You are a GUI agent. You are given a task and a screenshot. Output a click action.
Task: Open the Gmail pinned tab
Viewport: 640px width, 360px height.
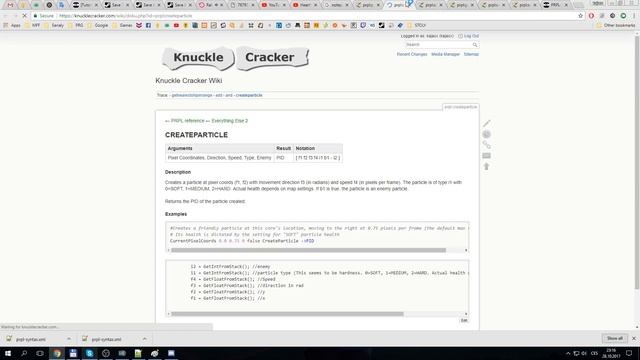(10, 5)
